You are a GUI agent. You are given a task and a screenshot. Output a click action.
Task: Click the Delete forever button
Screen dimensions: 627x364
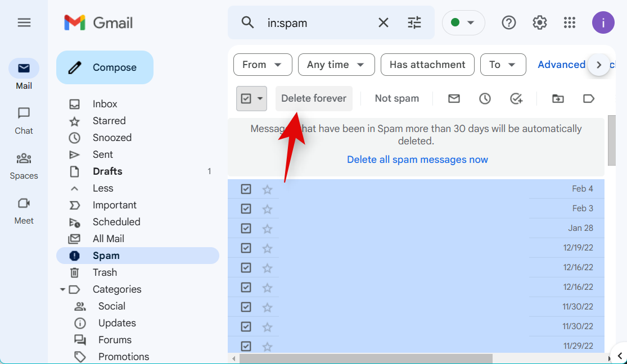pyautogui.click(x=313, y=98)
